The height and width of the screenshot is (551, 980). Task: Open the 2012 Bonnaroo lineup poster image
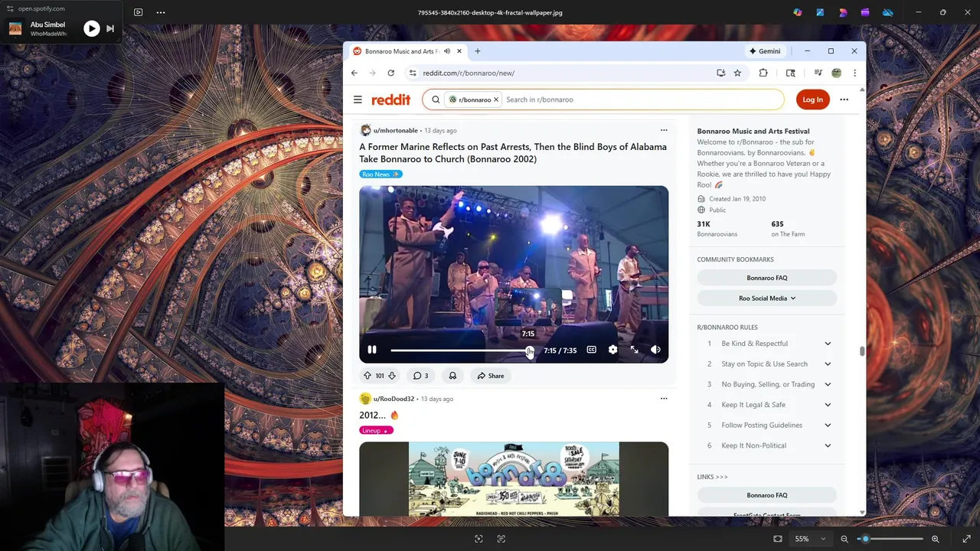click(x=514, y=479)
